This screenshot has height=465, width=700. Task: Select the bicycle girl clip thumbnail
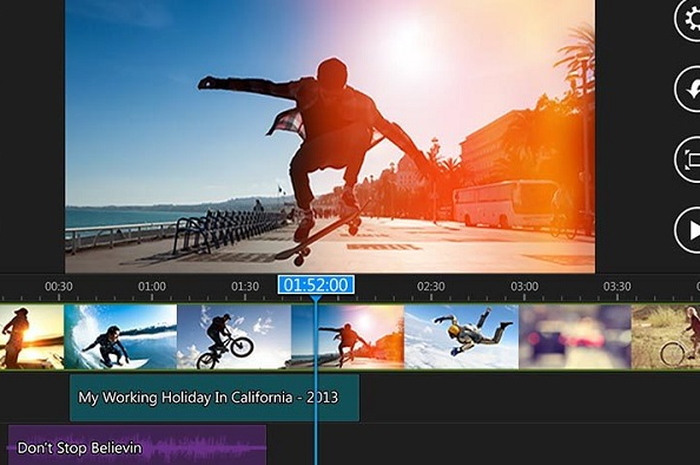tap(666, 337)
